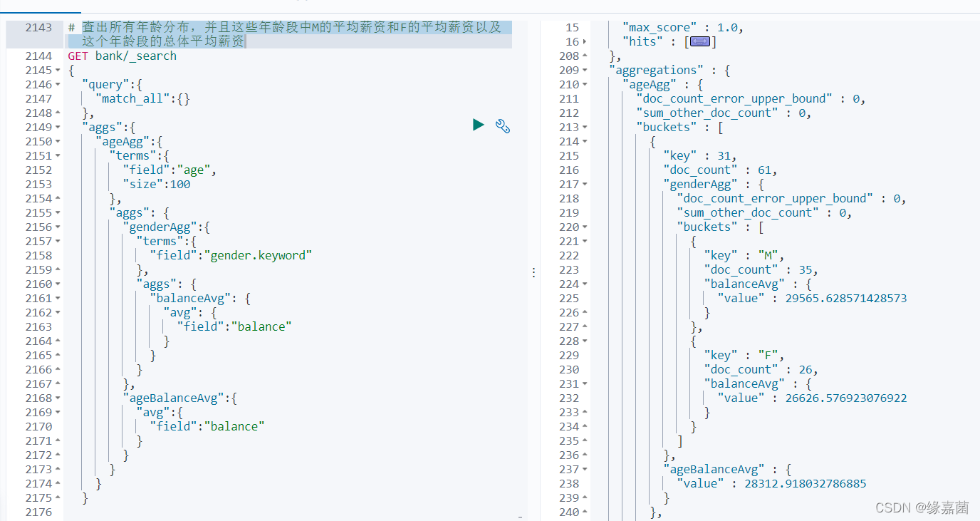Screen dimensions: 980x521
Task: Click value 29565.628571428573
Action: [846, 299]
